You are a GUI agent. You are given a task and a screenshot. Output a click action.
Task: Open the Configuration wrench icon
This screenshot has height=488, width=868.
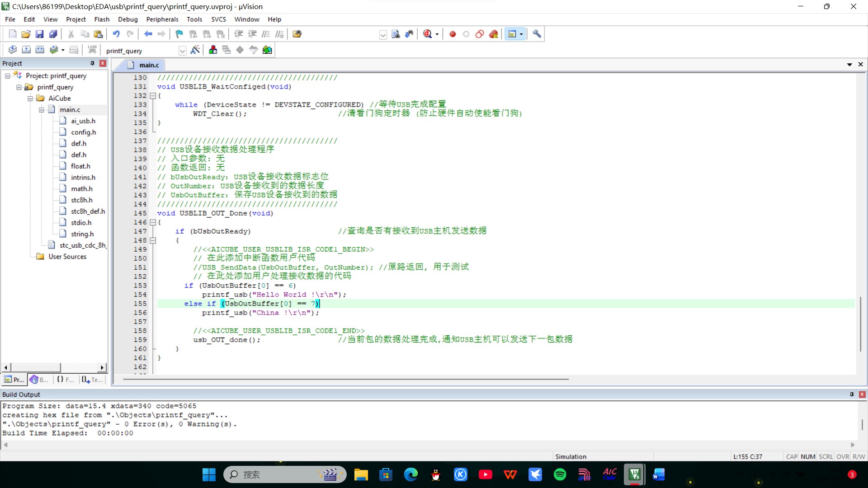point(537,34)
